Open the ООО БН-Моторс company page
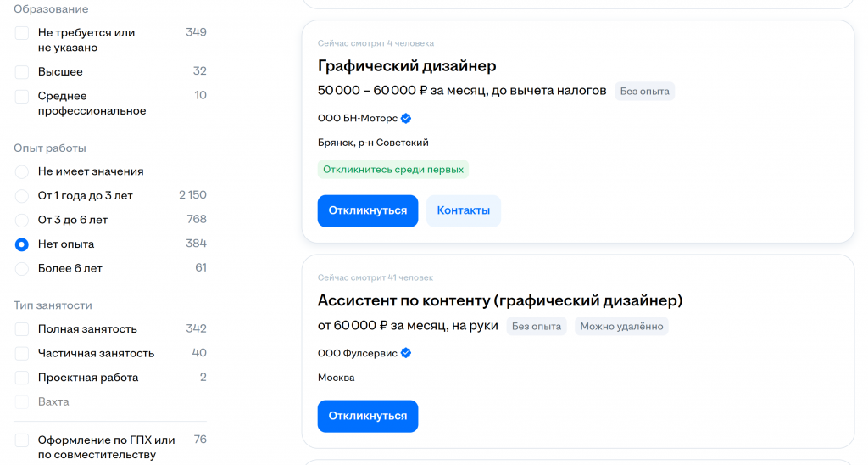Image resolution: width=868 pixels, height=465 pixels. pyautogui.click(x=358, y=119)
